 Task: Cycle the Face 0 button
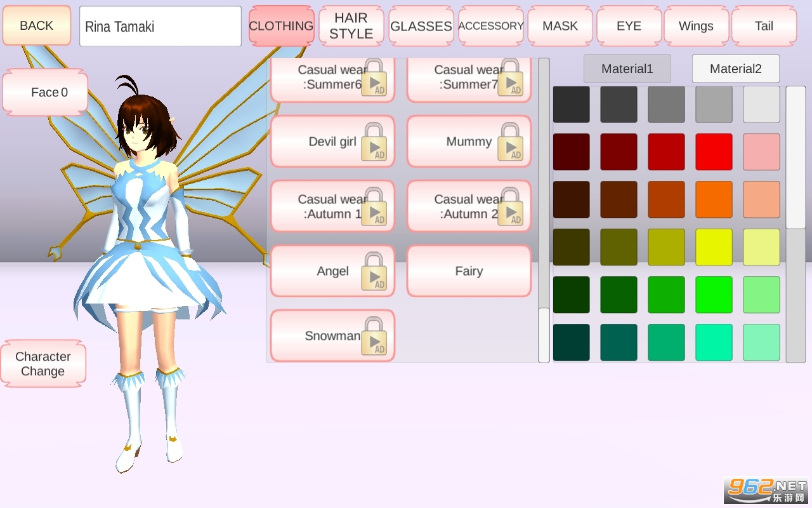click(x=46, y=93)
